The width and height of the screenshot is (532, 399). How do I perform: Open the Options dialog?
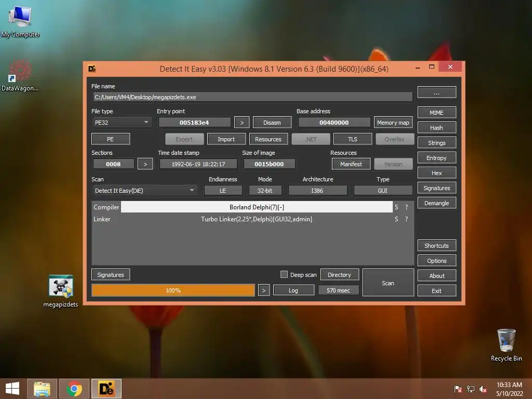[x=436, y=261]
